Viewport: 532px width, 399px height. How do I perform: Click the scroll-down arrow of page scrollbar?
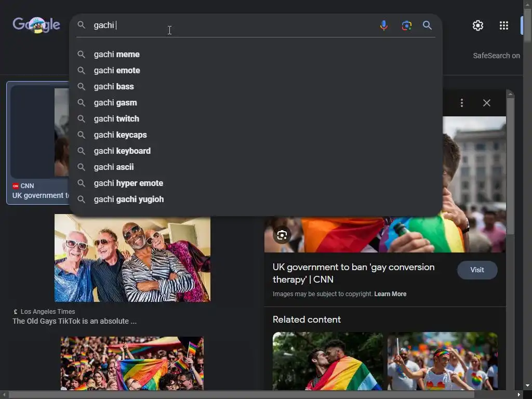pyautogui.click(x=527, y=386)
